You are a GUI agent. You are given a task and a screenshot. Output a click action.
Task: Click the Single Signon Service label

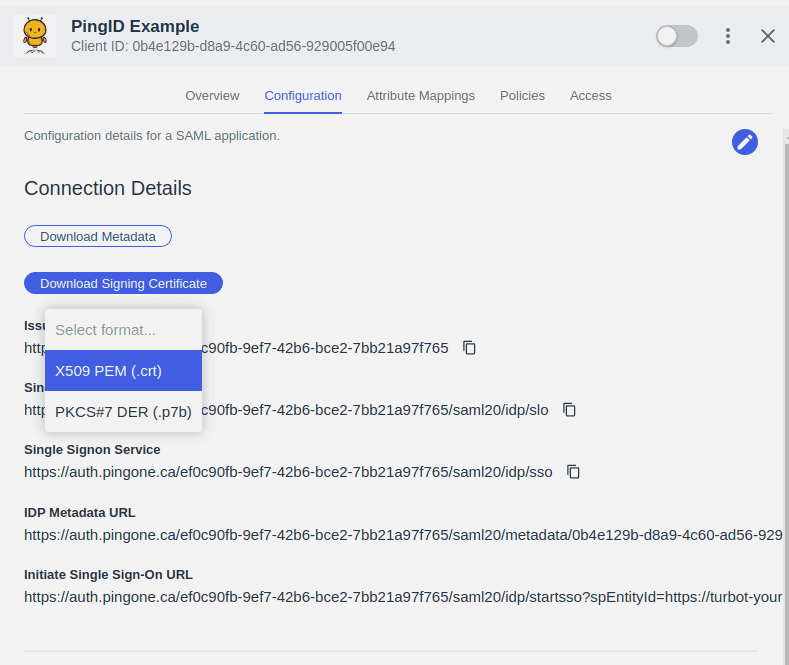pos(92,450)
